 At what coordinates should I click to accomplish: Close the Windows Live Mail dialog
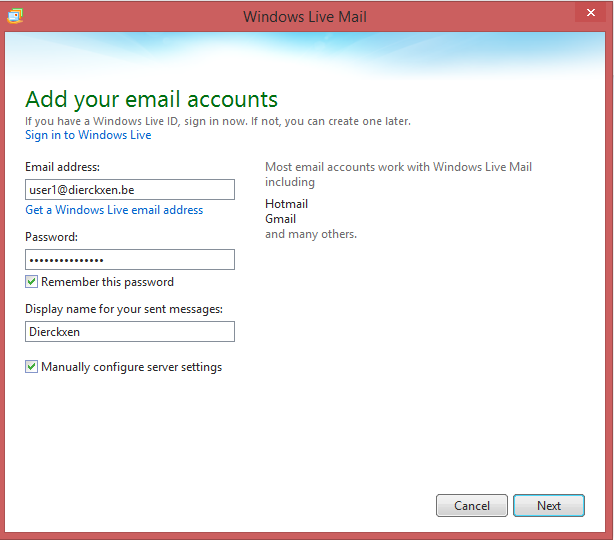(x=588, y=14)
